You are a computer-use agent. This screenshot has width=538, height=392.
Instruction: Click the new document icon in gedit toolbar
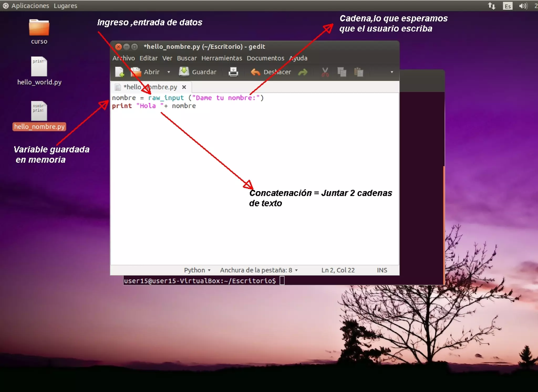coord(120,72)
